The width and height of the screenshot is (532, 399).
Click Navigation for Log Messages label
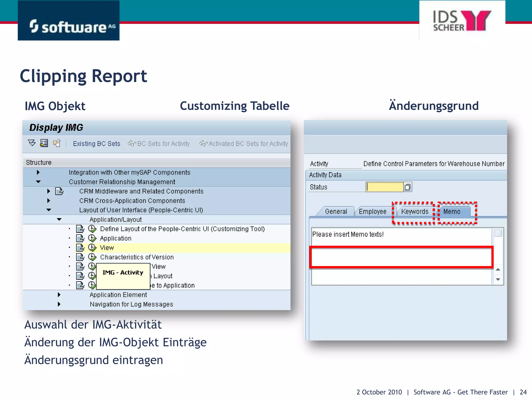131,304
